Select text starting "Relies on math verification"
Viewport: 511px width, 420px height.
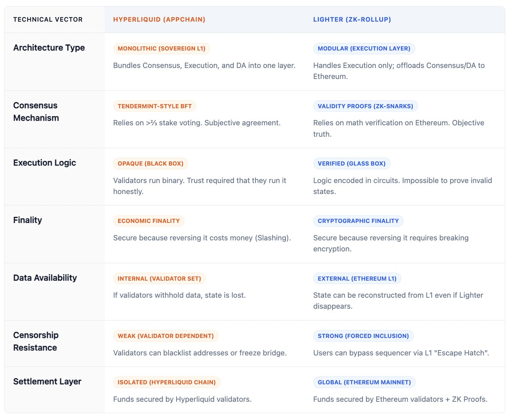(x=399, y=128)
